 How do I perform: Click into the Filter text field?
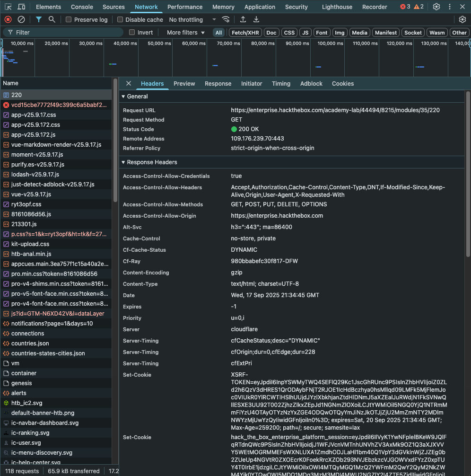66,33
